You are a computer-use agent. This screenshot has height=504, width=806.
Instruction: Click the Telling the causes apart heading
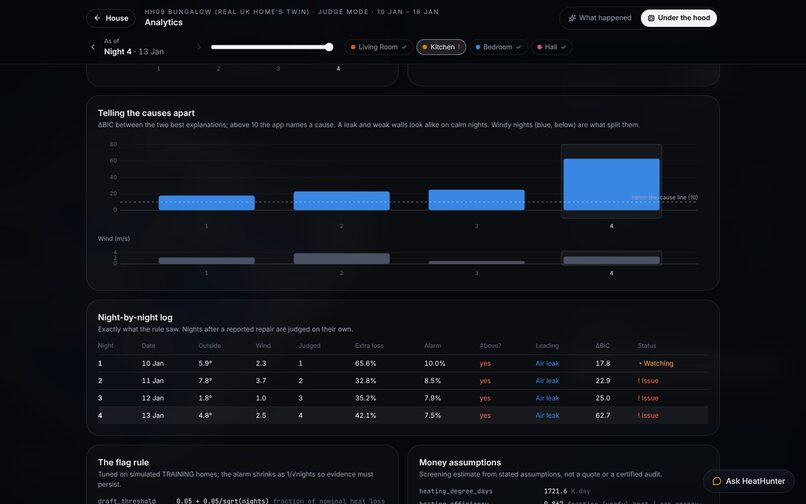146,113
